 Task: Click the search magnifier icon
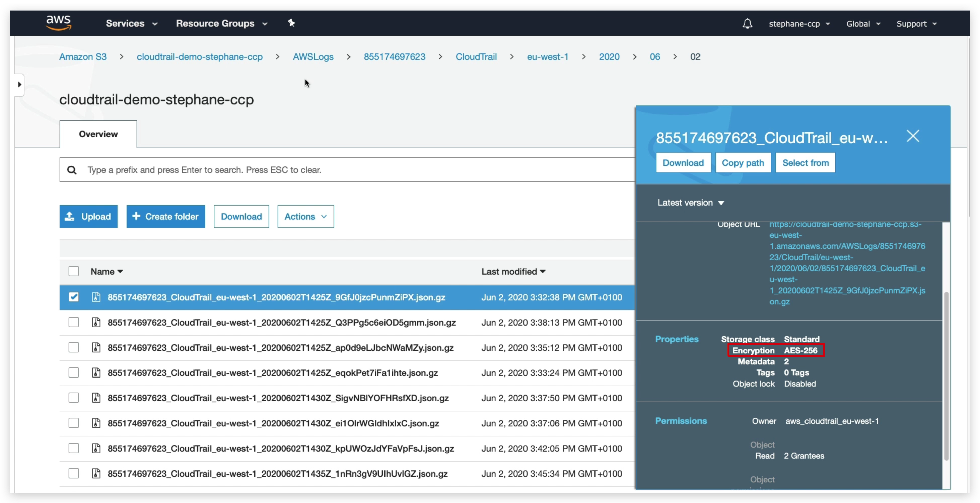tap(72, 169)
